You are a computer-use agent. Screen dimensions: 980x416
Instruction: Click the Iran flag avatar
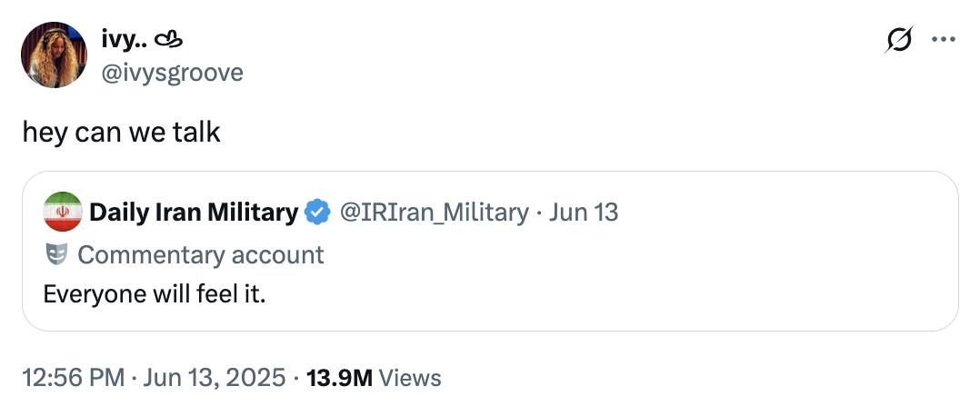[x=62, y=213]
